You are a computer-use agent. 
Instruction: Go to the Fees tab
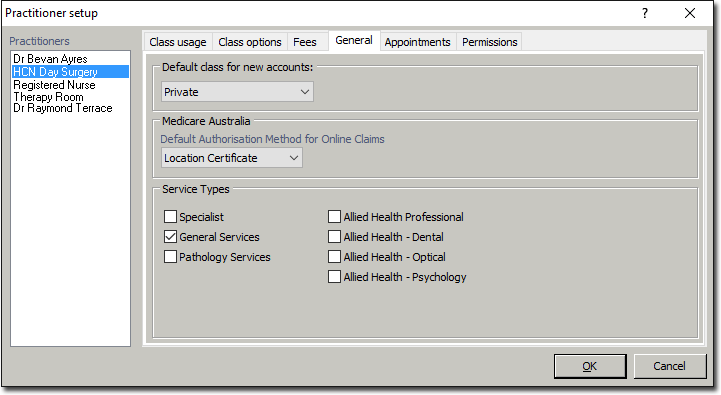pyautogui.click(x=305, y=42)
